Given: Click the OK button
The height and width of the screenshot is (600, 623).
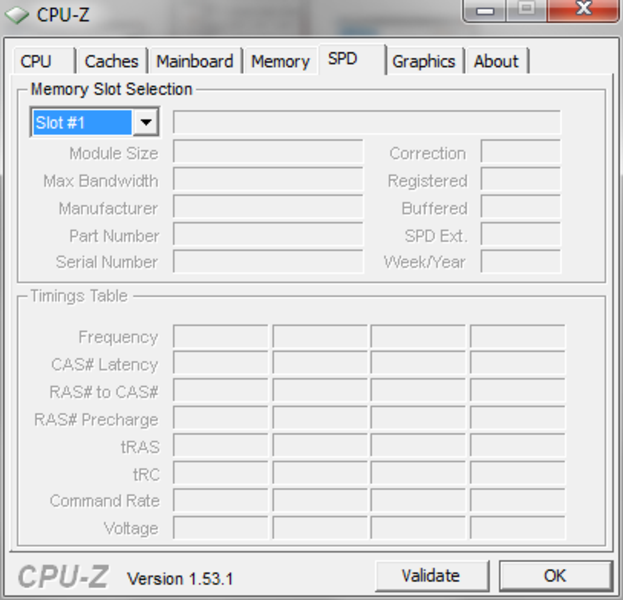Looking at the screenshot, I should [x=555, y=576].
